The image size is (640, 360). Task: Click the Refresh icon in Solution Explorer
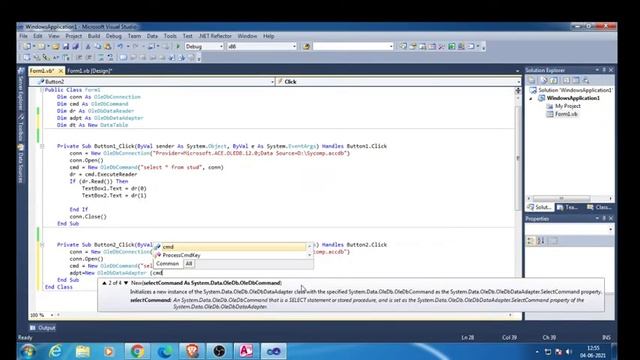coord(553,80)
